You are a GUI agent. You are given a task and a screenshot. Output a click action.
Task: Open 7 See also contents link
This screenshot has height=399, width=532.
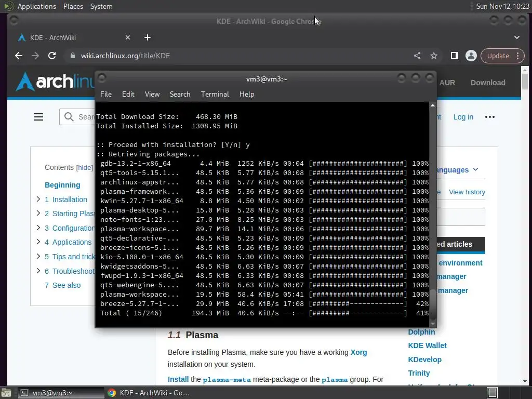pos(63,285)
